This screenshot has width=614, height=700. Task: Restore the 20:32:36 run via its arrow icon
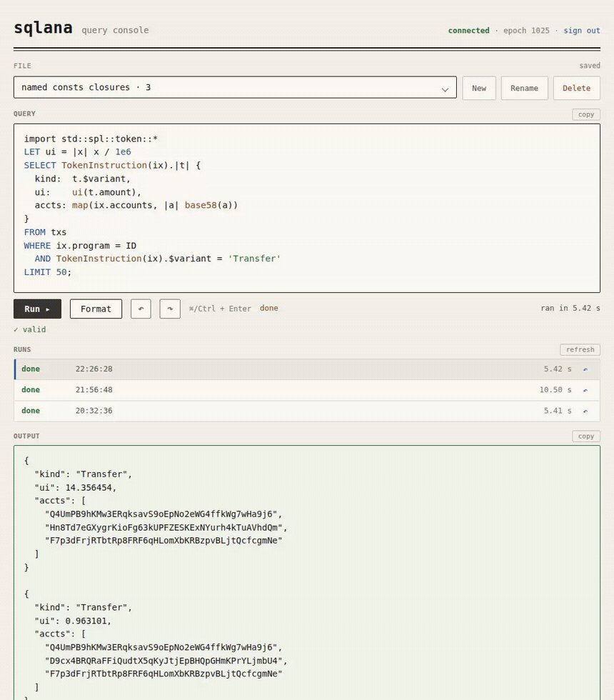(585, 411)
